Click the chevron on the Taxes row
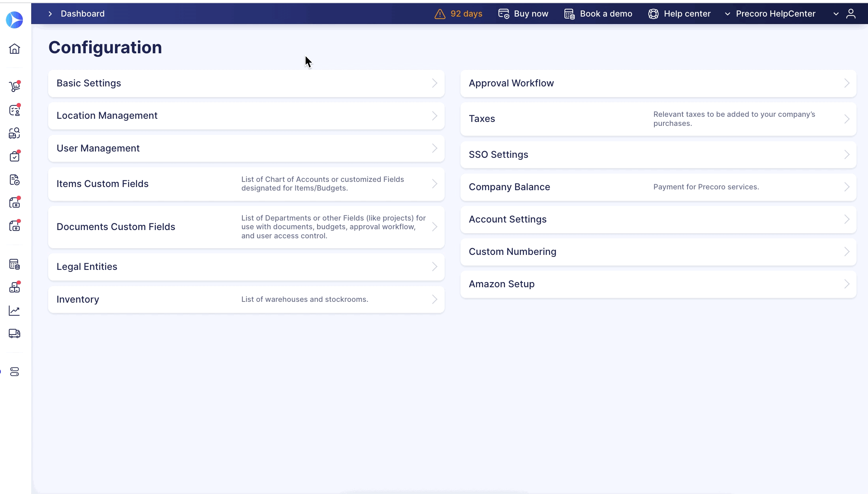This screenshot has height=494, width=868. tap(847, 119)
